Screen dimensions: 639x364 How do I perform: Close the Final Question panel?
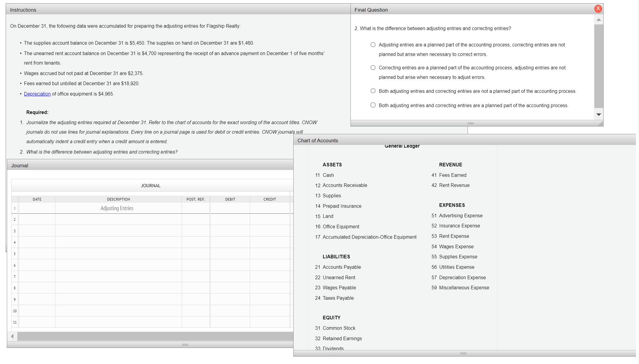pos(598,9)
